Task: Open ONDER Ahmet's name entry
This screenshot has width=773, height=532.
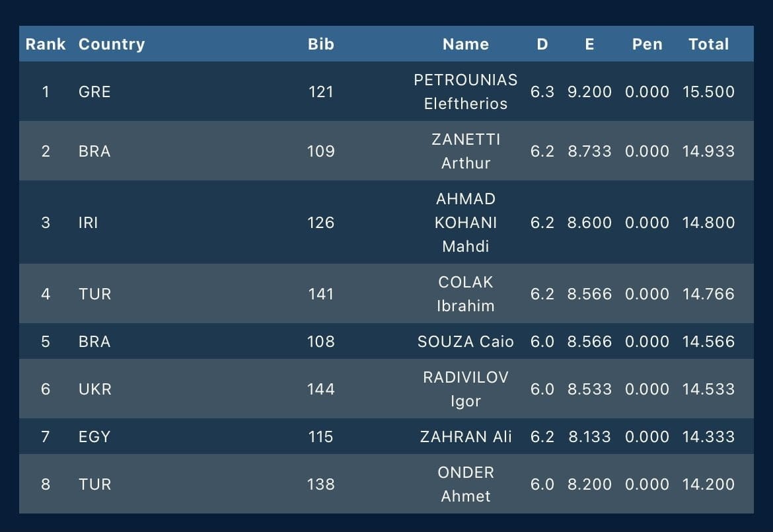Action: [466, 484]
